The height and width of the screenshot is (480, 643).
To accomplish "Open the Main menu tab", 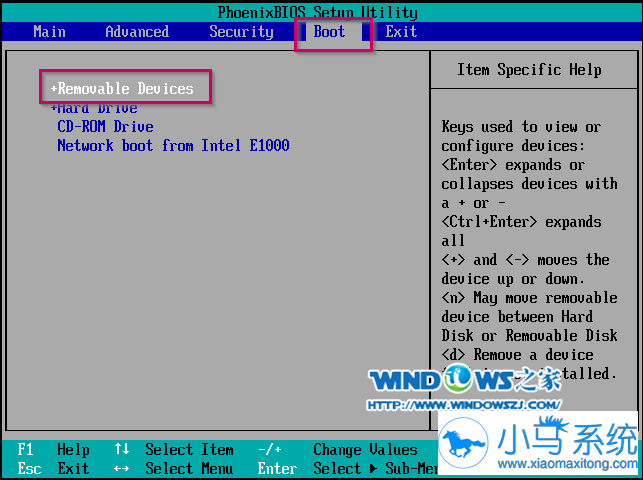I will [49, 32].
